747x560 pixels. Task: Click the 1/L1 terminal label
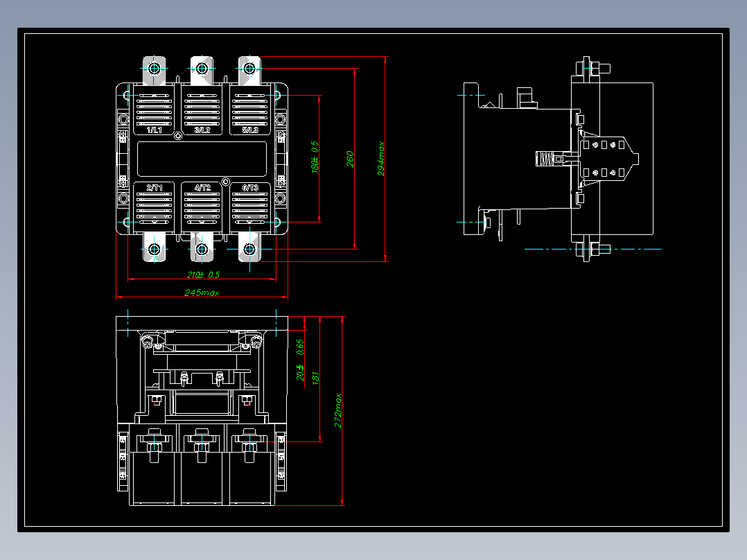coord(154,130)
